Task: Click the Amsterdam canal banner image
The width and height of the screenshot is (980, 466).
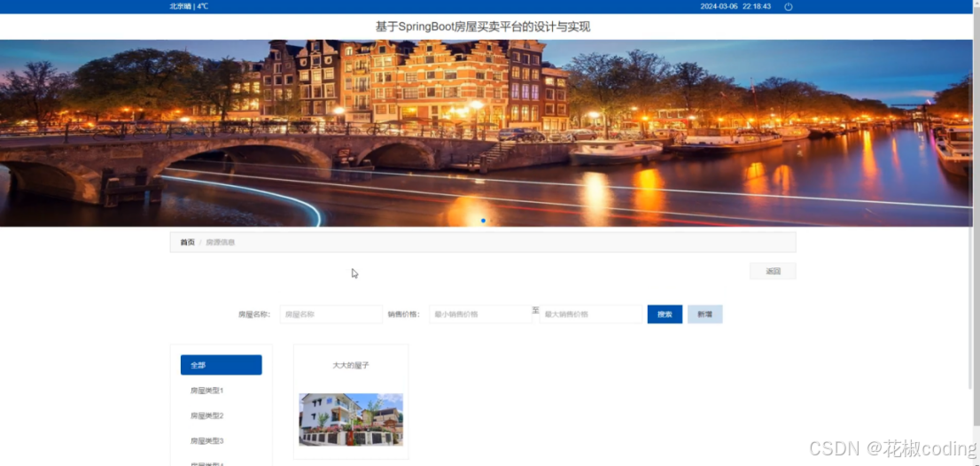Action: tap(486, 133)
